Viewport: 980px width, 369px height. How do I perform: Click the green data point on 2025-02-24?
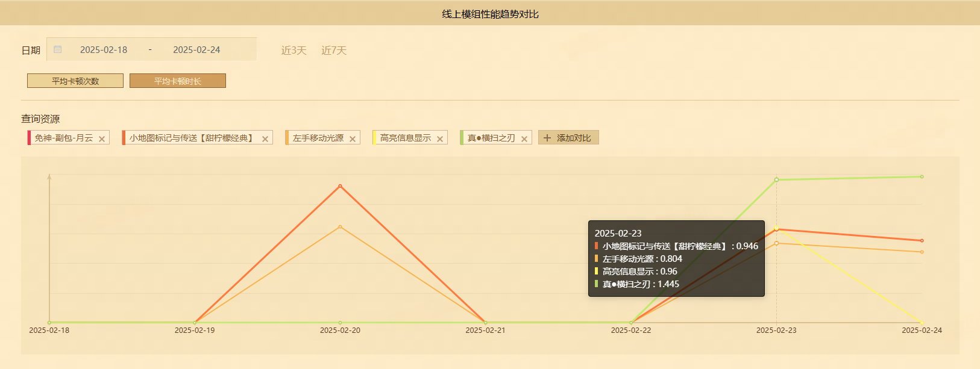[x=922, y=176]
